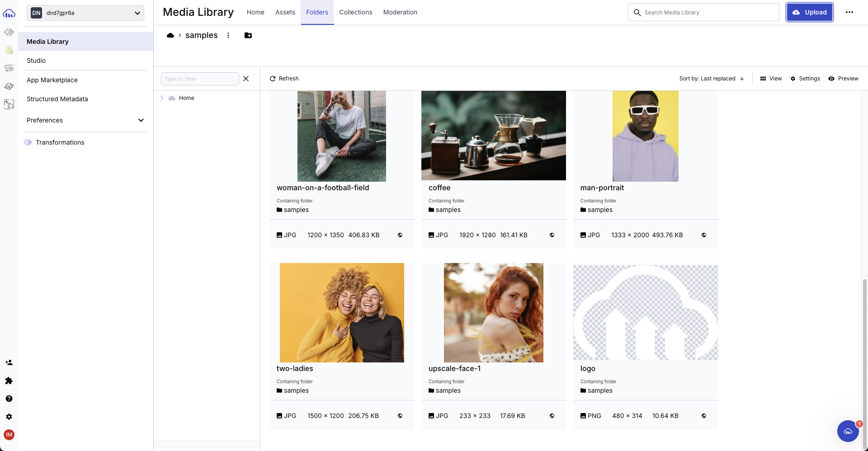Screen dimensions: 868x451
Task: Click the MediaFlows pipeline sidebar icon
Action: (9, 68)
